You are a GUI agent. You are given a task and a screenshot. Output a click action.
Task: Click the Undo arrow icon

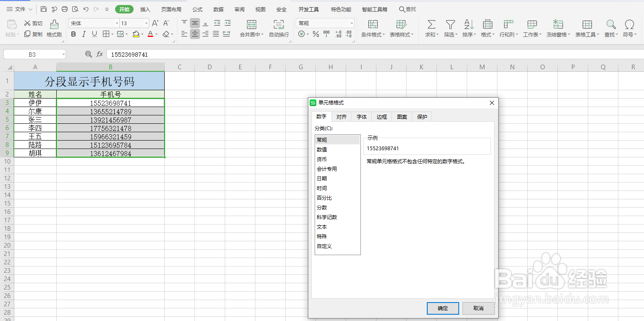pos(86,9)
